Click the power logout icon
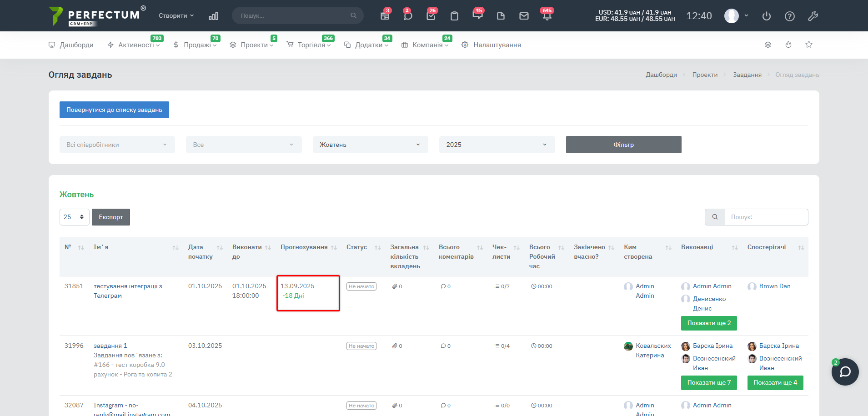This screenshot has width=868, height=416. click(767, 16)
